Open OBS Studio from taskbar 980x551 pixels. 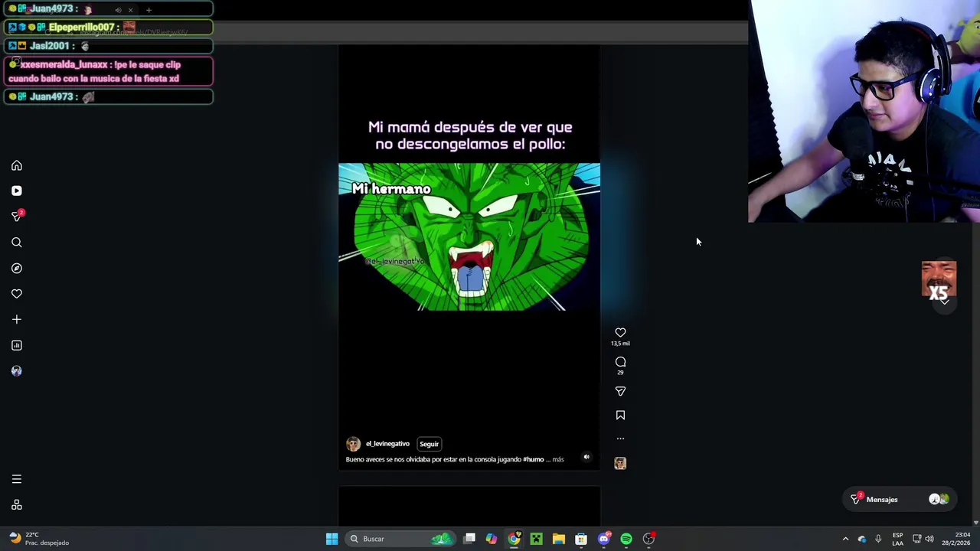(x=648, y=539)
